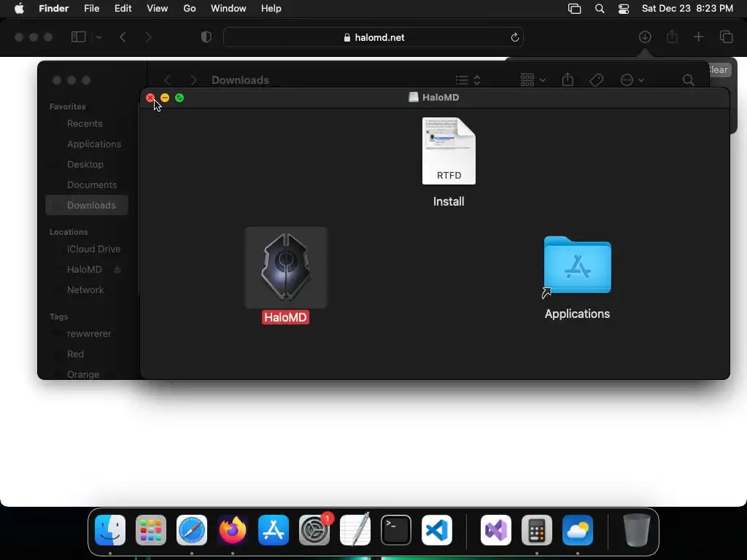Click the tags icon in Downloads window
The width and height of the screenshot is (747, 560).
click(597, 80)
